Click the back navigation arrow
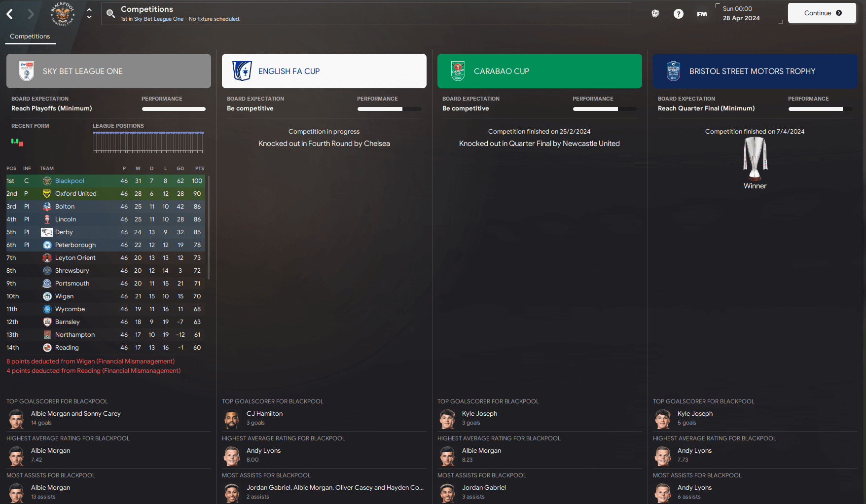The width and height of the screenshot is (866, 504). click(x=10, y=14)
